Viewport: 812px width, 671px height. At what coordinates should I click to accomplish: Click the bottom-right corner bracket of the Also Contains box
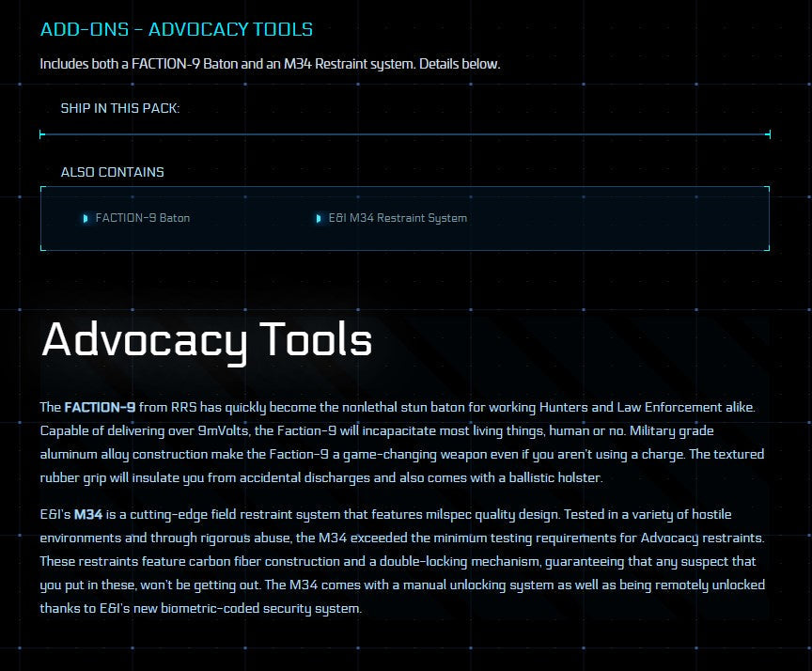(x=767, y=248)
